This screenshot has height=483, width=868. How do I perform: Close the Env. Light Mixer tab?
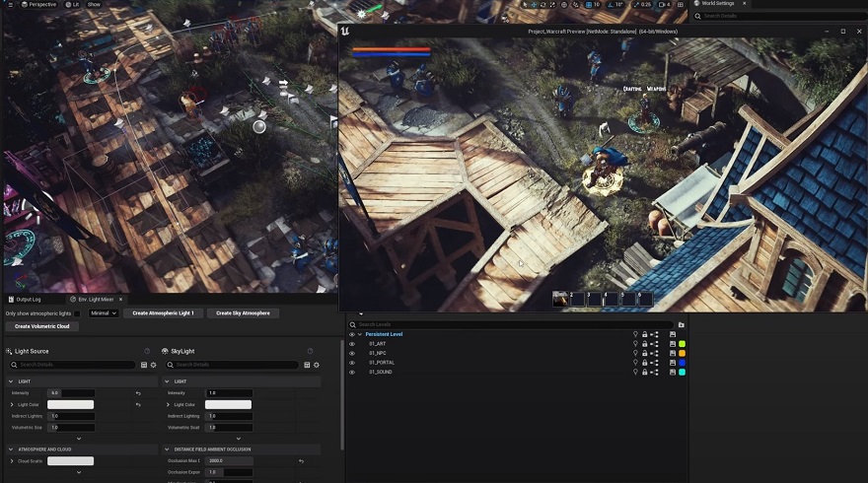[120, 300]
